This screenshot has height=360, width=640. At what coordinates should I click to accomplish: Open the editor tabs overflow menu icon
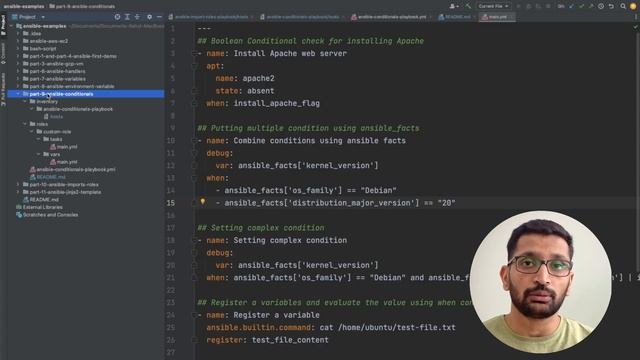coord(635,17)
